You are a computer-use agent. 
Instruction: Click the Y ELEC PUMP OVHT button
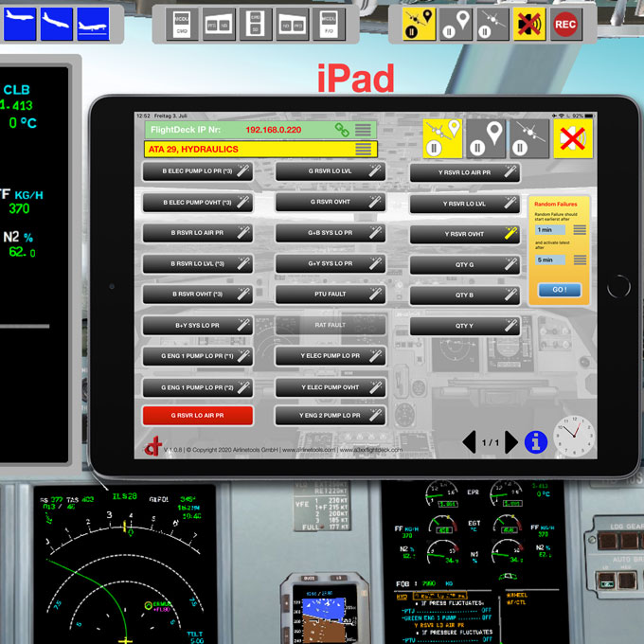click(331, 387)
